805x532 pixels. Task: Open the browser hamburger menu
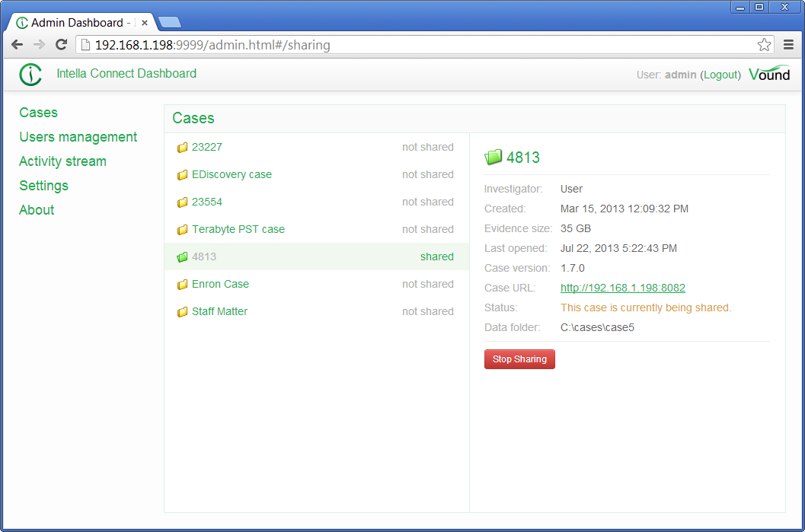point(788,44)
